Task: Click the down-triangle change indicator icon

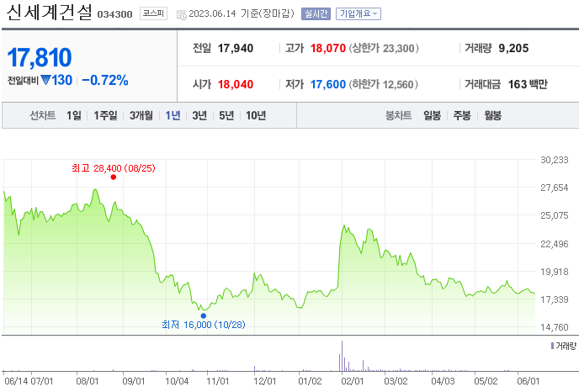Action: coord(45,80)
